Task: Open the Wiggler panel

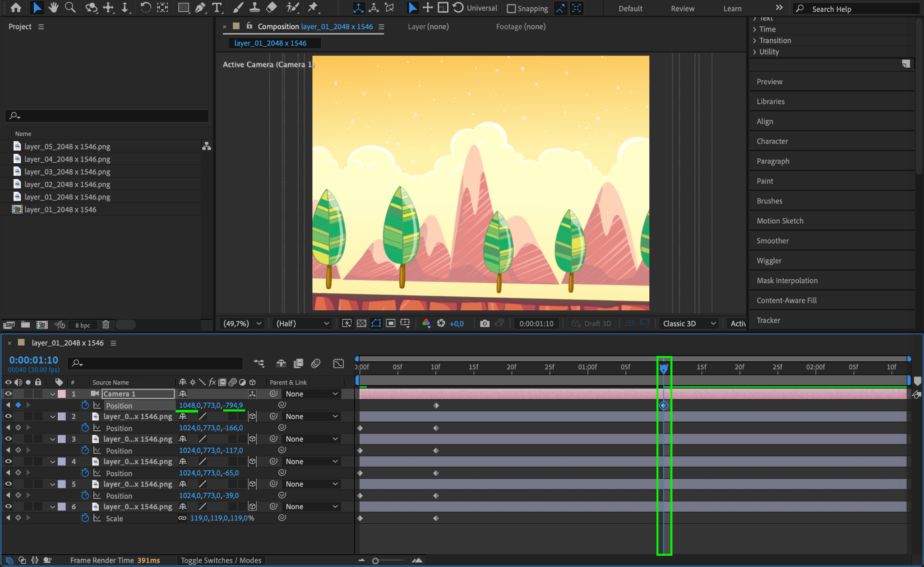Action: (x=769, y=261)
